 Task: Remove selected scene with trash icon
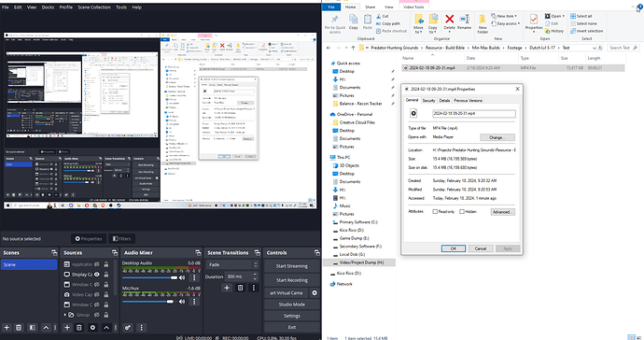point(19,328)
